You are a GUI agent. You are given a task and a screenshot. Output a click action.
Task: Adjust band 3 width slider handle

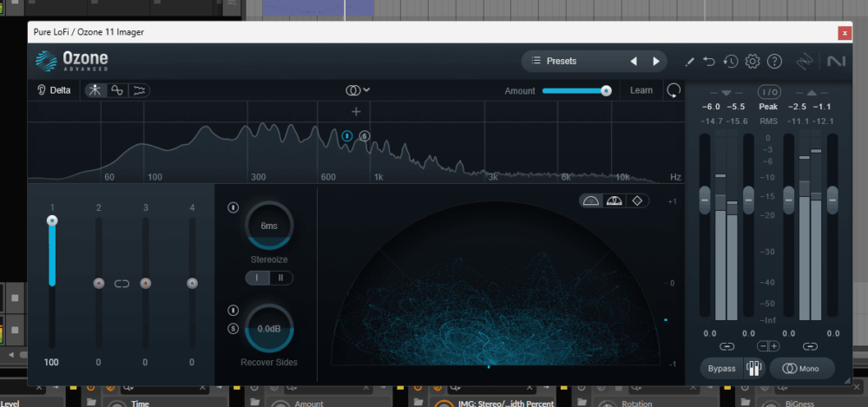146,284
